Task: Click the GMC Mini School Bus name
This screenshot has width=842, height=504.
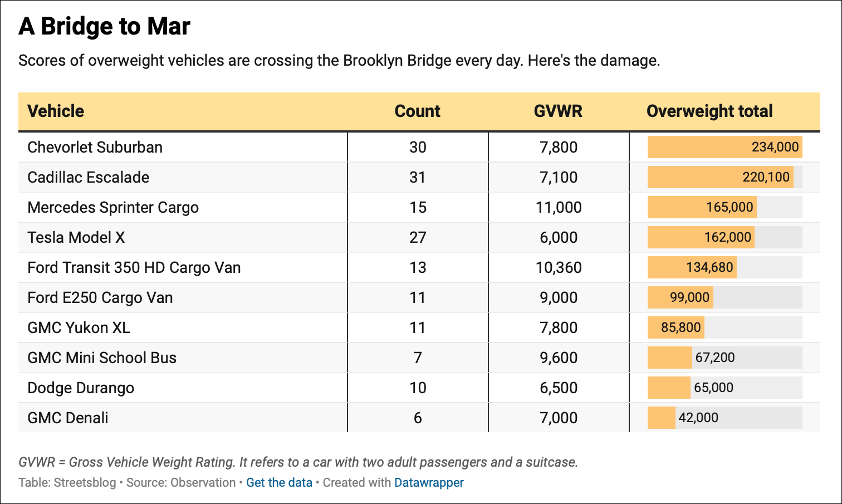Action: pyautogui.click(x=102, y=358)
